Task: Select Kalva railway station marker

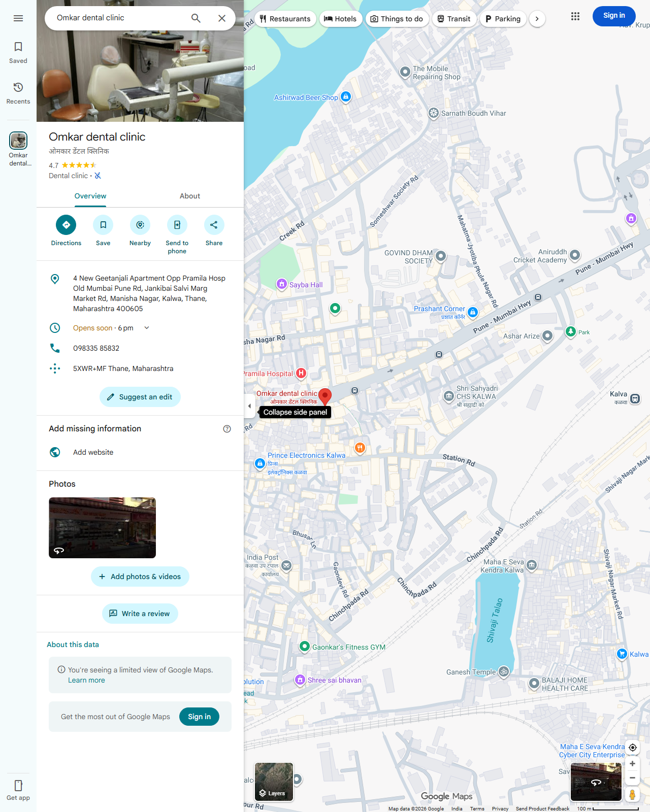Action: 635,399
